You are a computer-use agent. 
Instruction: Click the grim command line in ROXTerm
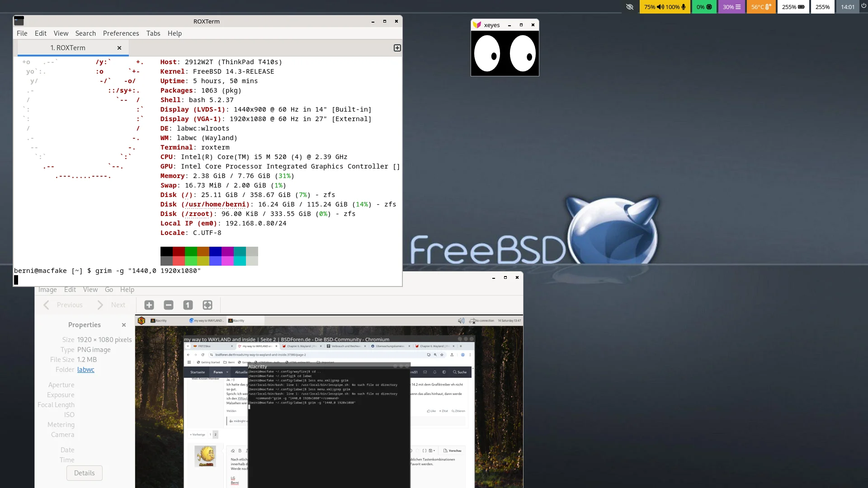pyautogui.click(x=107, y=271)
